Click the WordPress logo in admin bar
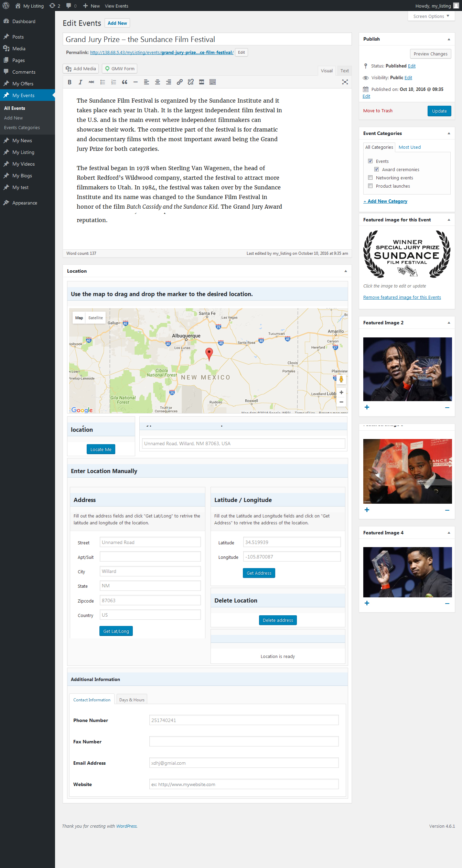The width and height of the screenshot is (462, 868). coord(6,6)
